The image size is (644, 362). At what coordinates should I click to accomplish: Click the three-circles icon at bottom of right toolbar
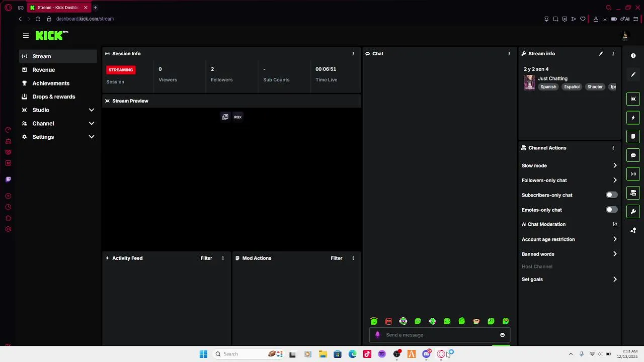point(633,230)
